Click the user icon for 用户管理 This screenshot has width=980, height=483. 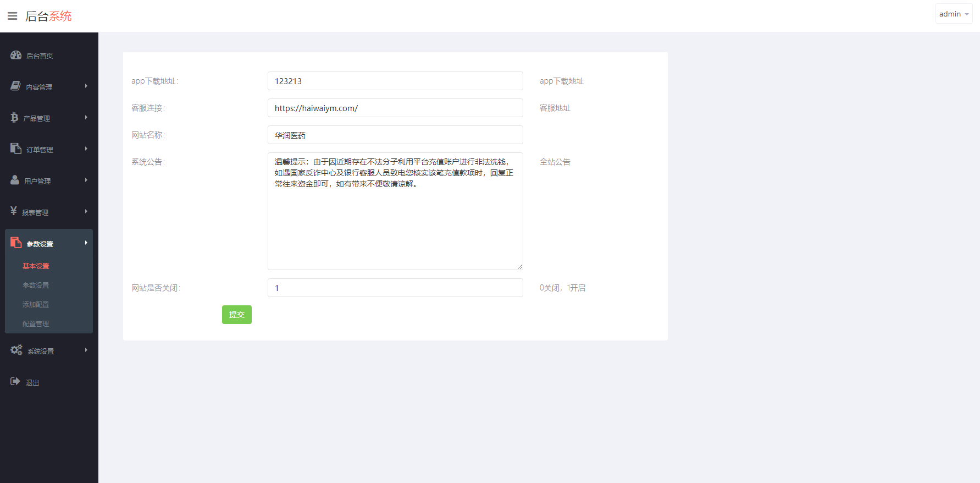15,180
